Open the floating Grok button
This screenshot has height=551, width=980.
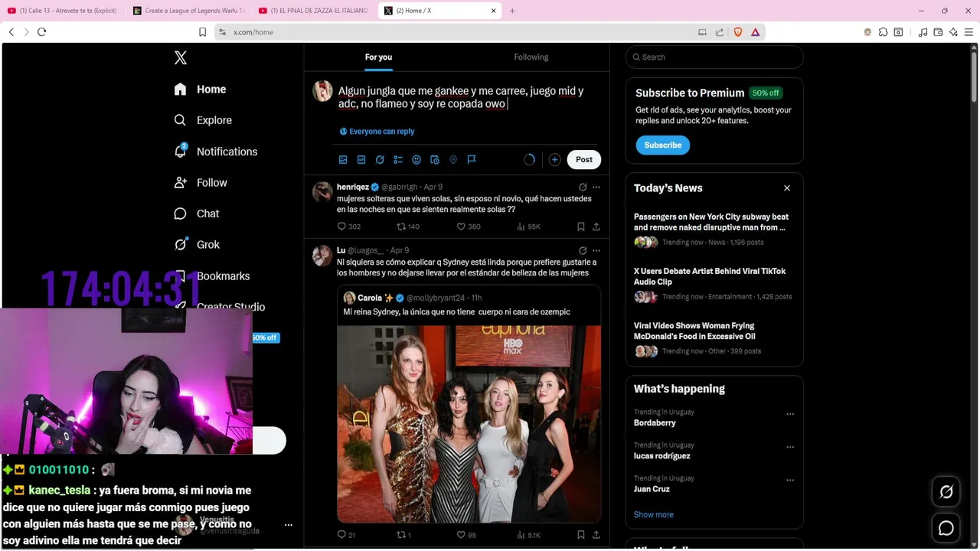coord(946,492)
